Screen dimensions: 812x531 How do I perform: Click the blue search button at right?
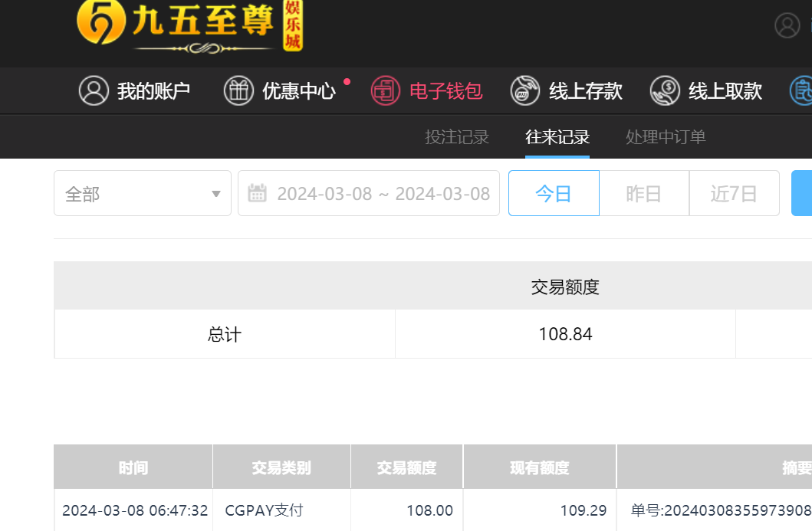click(801, 193)
